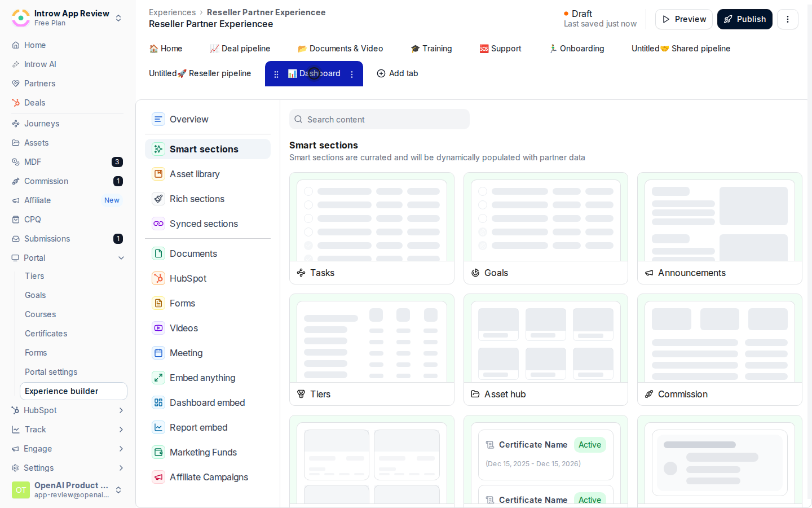Click the Search content field
This screenshot has width=812, height=508.
pyautogui.click(x=379, y=119)
